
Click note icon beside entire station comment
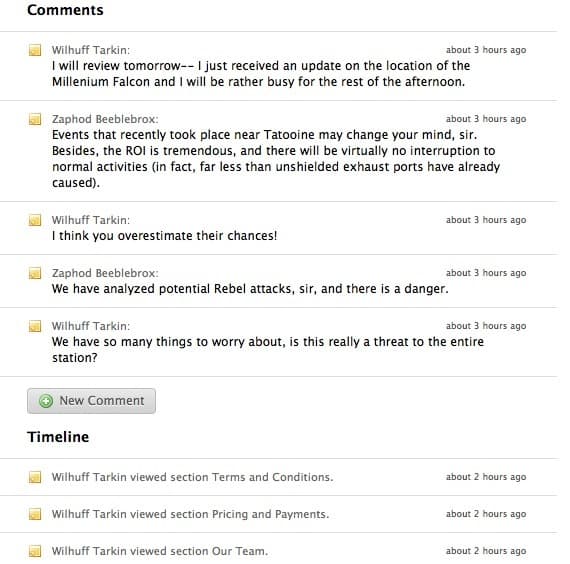pyautogui.click(x=35, y=326)
